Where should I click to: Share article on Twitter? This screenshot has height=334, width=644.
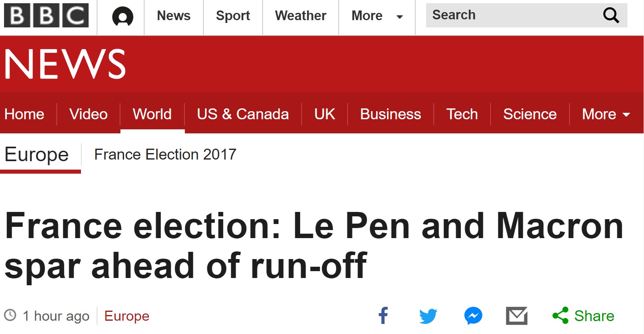click(428, 315)
